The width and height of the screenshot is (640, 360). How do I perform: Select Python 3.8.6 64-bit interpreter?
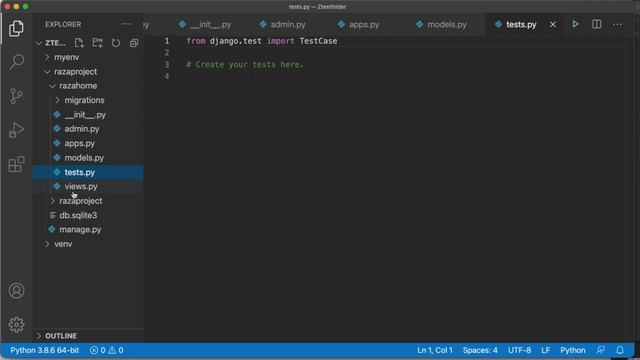pos(44,350)
